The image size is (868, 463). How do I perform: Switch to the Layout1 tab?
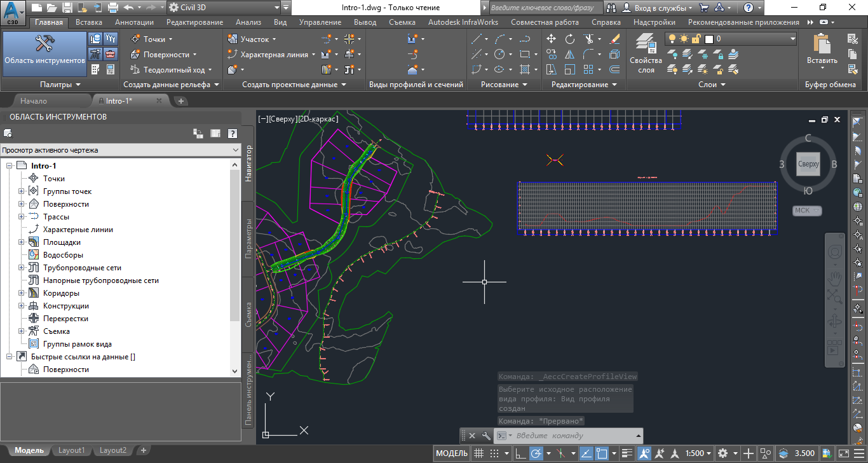tap(71, 450)
